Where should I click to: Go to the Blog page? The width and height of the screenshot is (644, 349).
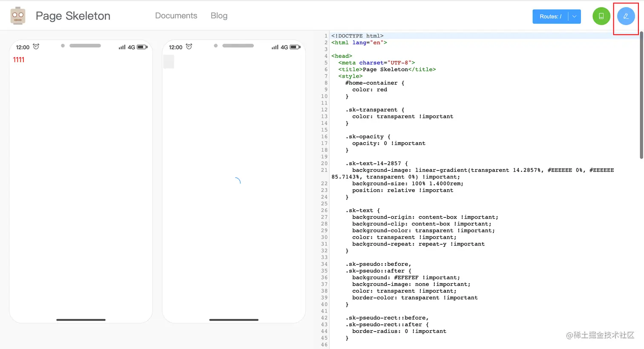[x=219, y=16]
